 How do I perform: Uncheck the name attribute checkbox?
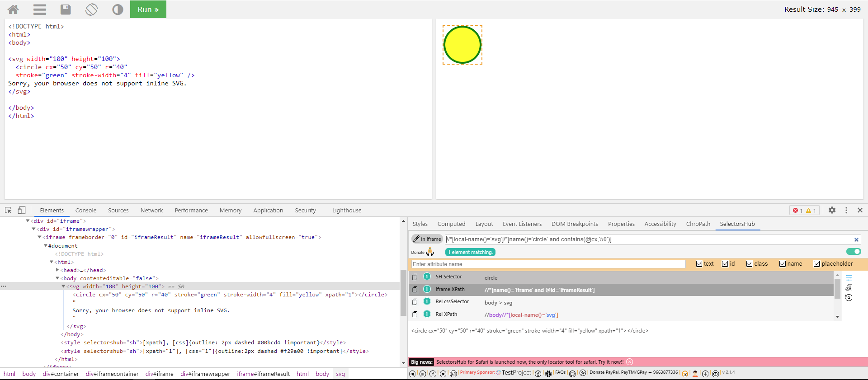(x=782, y=264)
